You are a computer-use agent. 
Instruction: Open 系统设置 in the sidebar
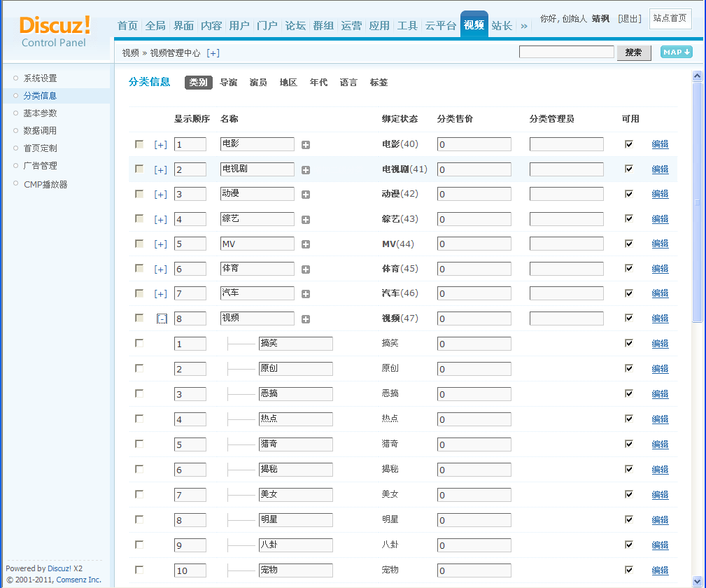click(x=40, y=78)
